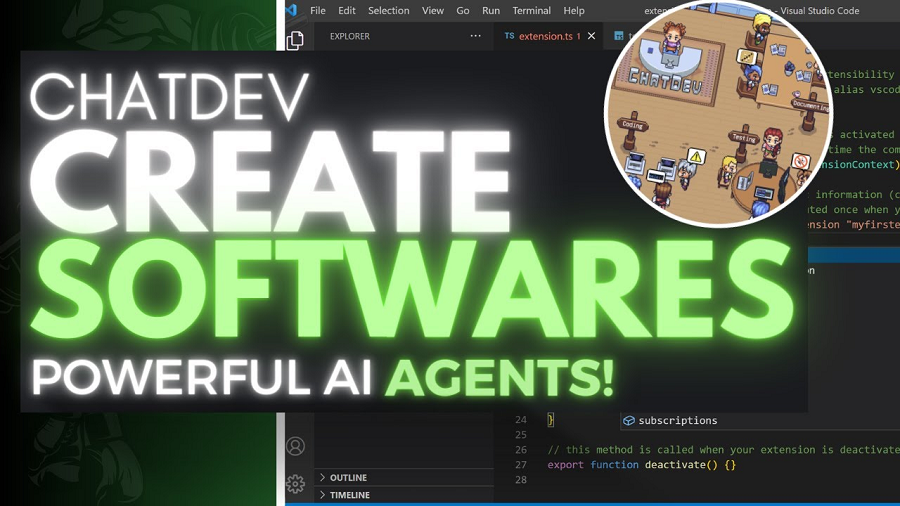Open the Manage gear icon
The width and height of the screenshot is (900, 506).
(x=295, y=484)
